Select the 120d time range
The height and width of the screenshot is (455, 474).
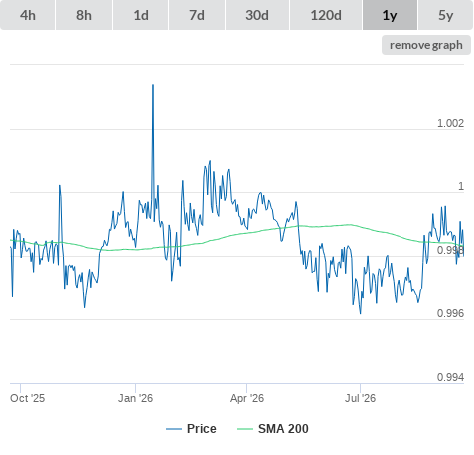point(326,15)
